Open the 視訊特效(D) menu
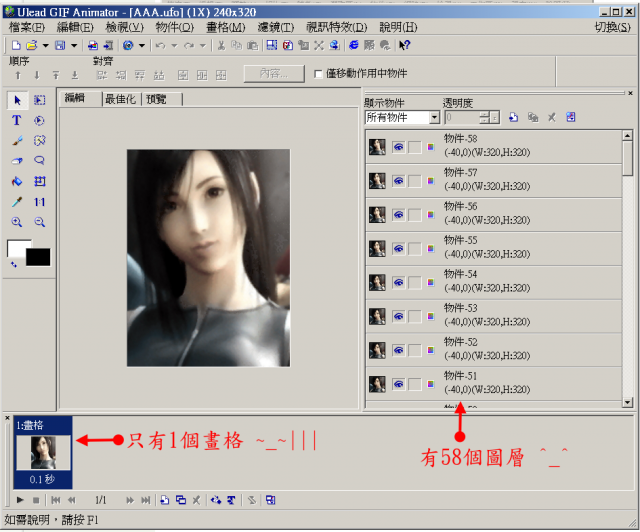 337,27
